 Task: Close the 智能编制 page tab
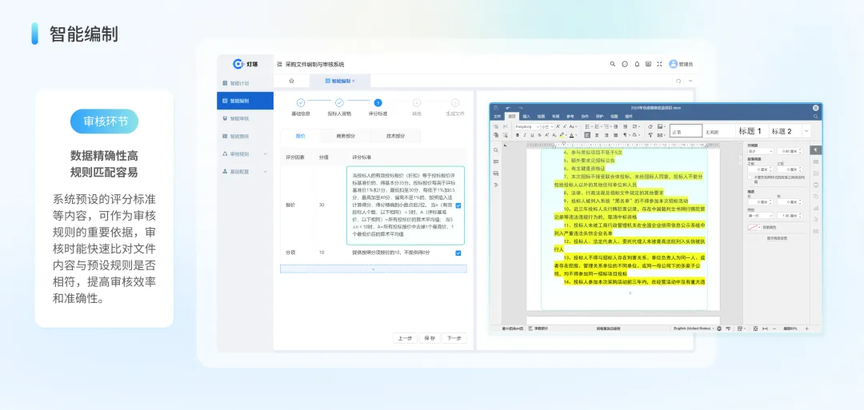pyautogui.click(x=354, y=81)
